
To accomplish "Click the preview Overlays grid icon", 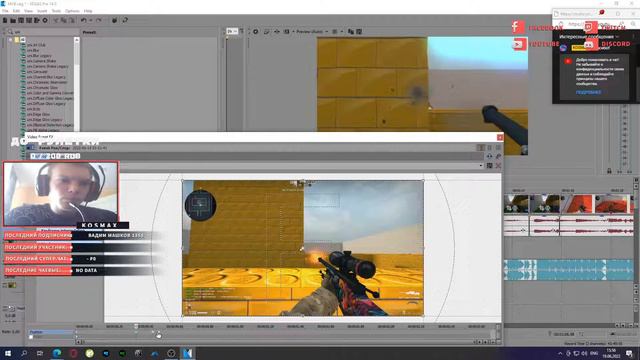I will tap(335, 31).
